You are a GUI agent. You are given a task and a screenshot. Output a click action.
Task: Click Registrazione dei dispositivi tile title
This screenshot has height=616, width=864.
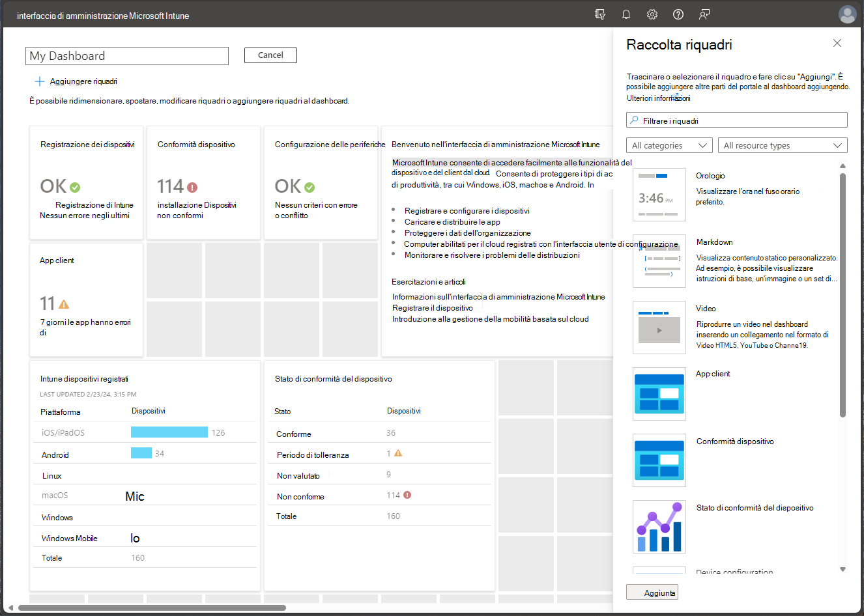pos(87,145)
